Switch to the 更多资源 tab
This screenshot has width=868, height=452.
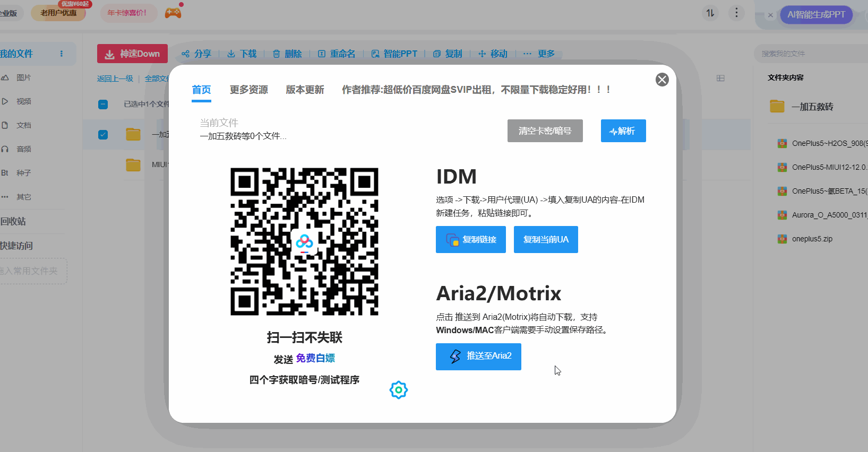tap(249, 90)
